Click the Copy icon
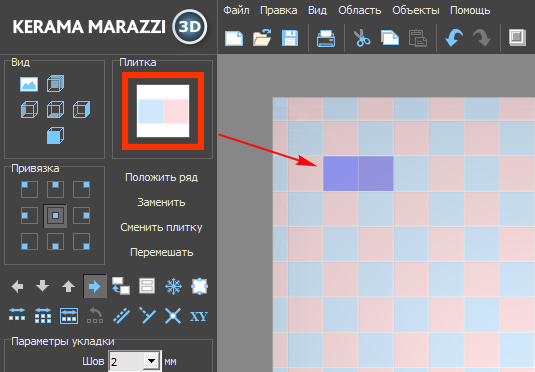This screenshot has height=372, width=535. click(x=390, y=38)
